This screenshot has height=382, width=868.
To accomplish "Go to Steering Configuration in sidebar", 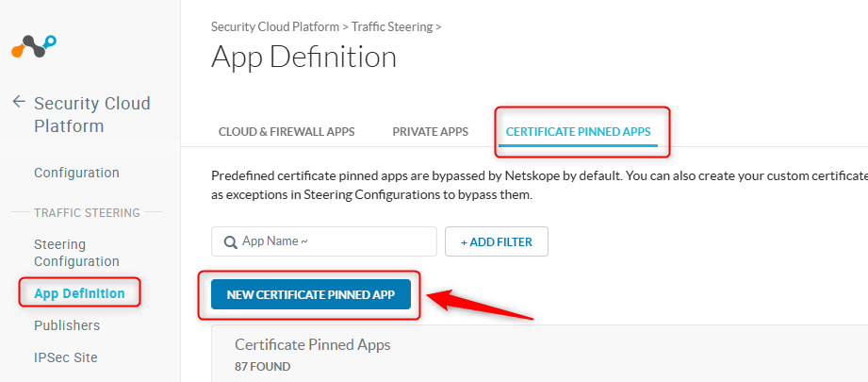I will pyautogui.click(x=76, y=253).
